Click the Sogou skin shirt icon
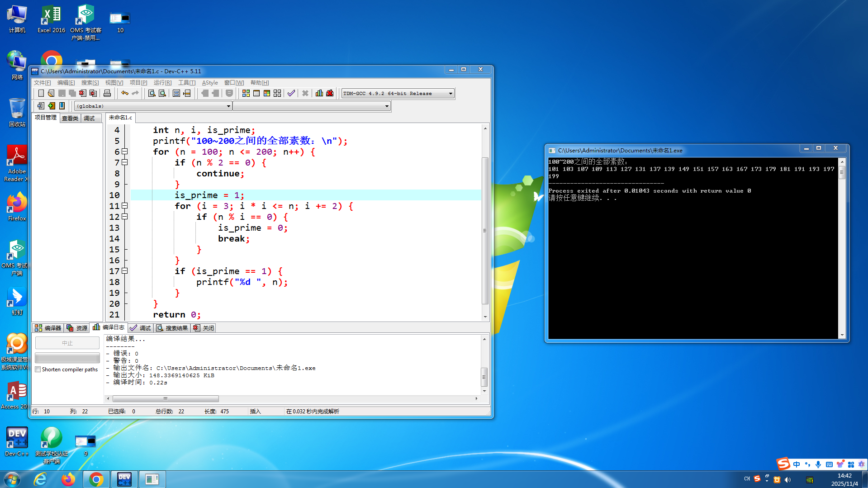 [840, 464]
